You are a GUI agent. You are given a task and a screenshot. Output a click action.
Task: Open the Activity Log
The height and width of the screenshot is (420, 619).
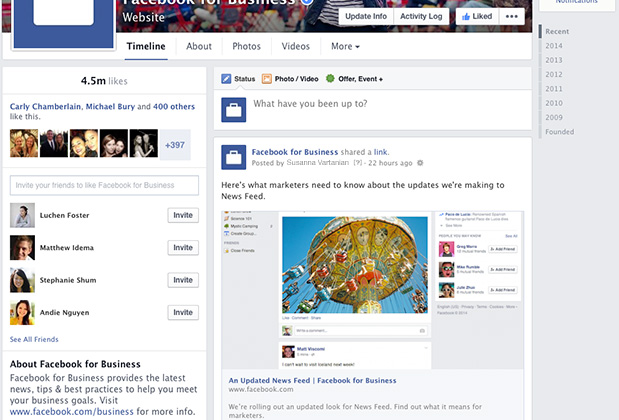tap(421, 16)
